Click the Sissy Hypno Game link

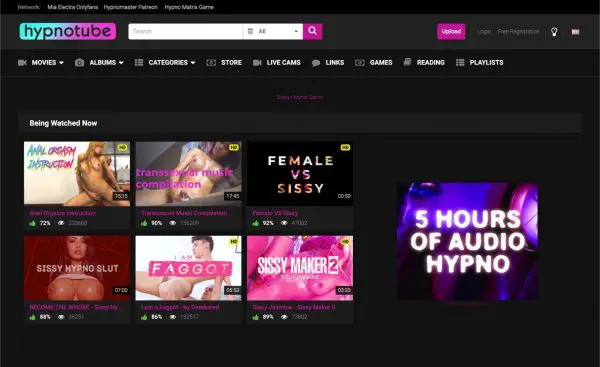[x=300, y=97]
